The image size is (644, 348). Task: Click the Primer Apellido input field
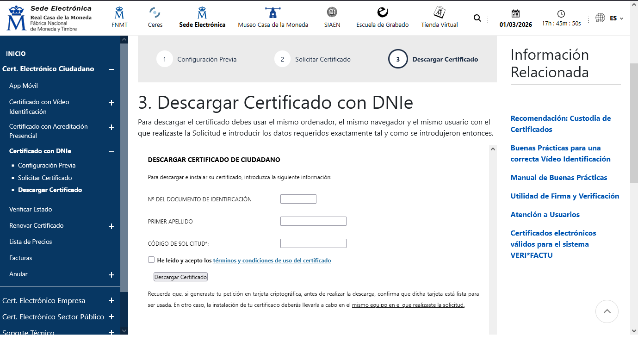(313, 221)
